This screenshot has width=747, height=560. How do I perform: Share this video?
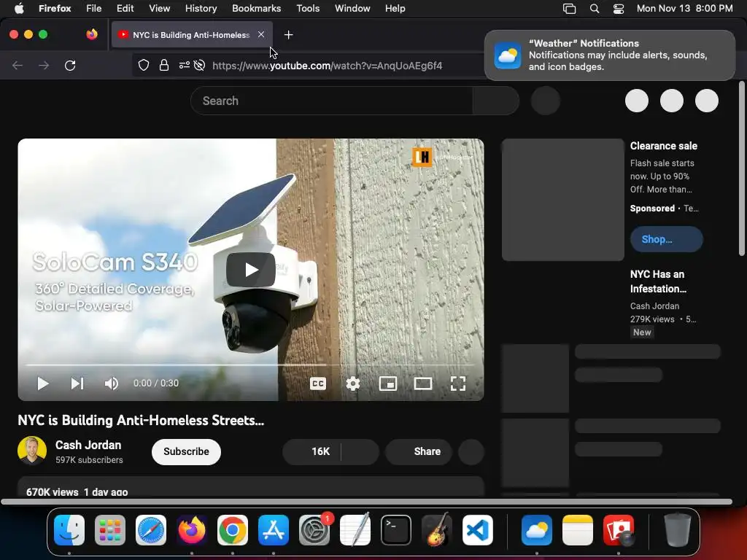419,451
